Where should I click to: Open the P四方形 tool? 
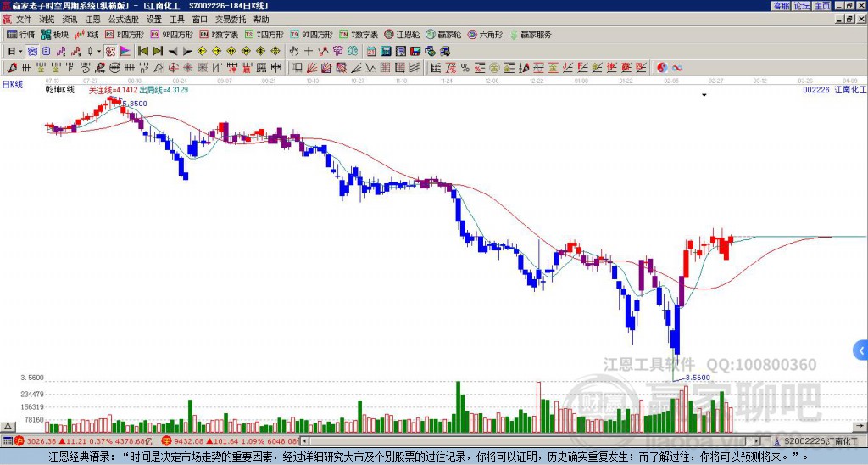pyautogui.click(x=125, y=34)
